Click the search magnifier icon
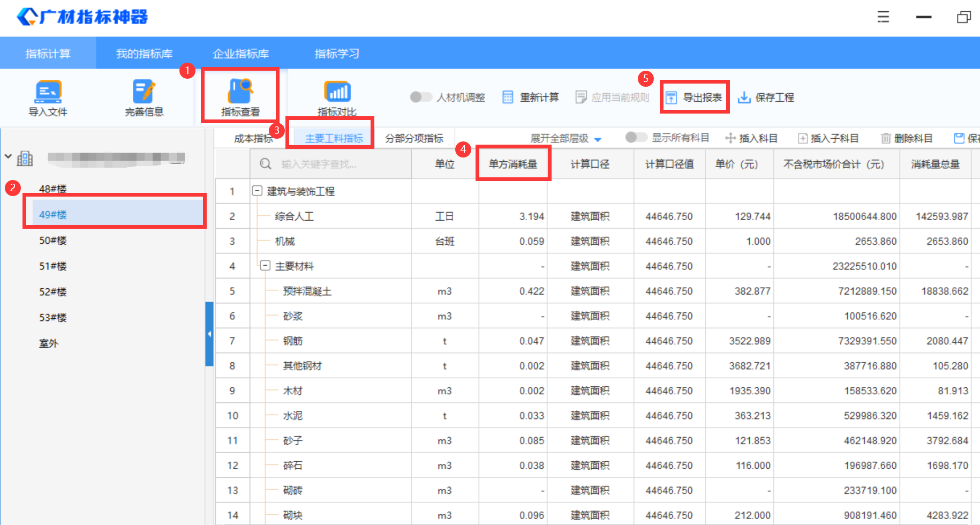Image resolution: width=980 pixels, height=525 pixels. (265, 164)
